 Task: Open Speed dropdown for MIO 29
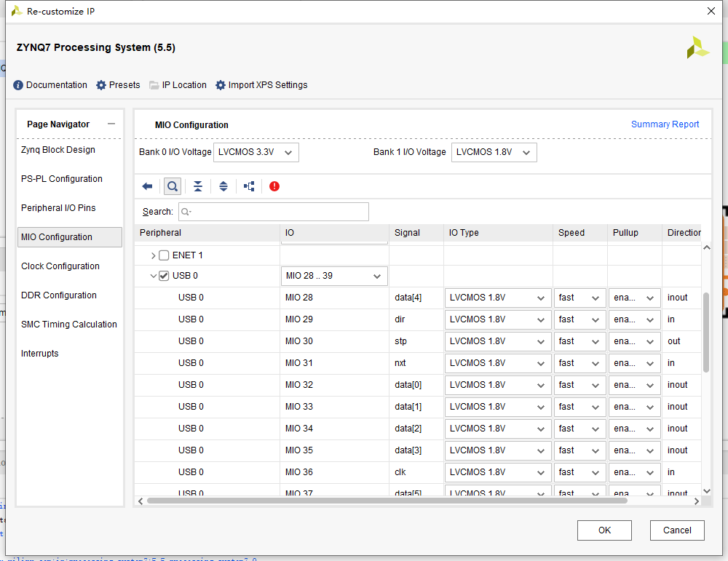coord(580,319)
